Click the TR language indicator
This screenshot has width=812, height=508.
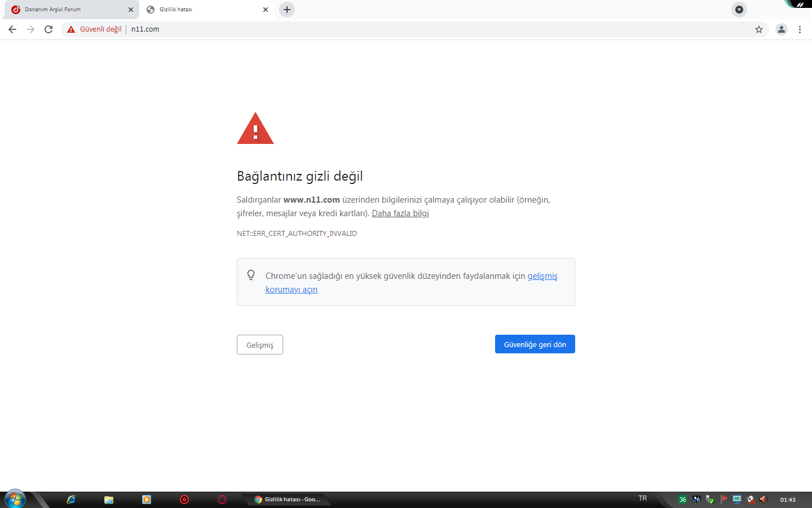click(643, 498)
